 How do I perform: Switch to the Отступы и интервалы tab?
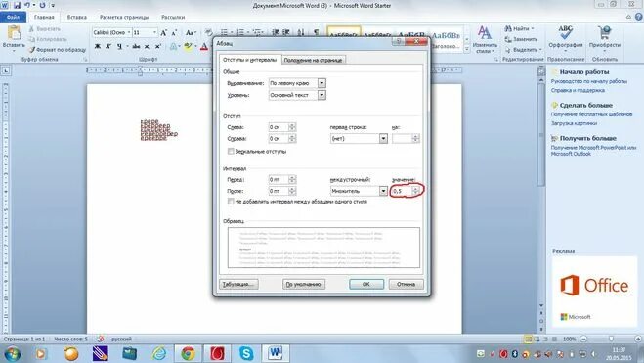250,60
